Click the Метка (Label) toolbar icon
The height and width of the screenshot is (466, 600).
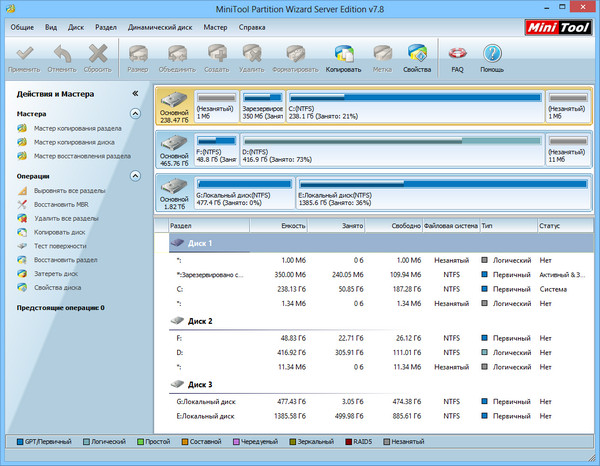coord(381,55)
